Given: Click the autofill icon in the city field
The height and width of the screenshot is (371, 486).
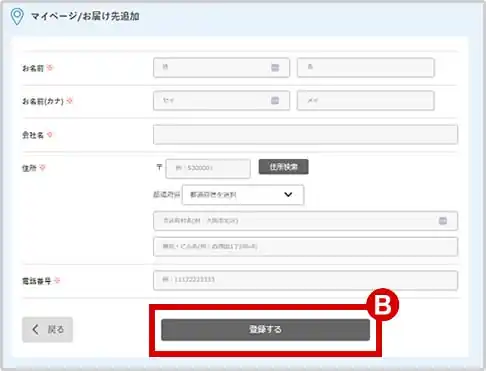Looking at the screenshot, I should (443, 221).
